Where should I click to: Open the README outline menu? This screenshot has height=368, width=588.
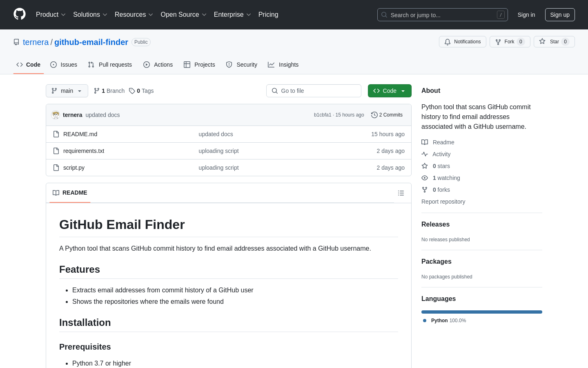coord(401,193)
